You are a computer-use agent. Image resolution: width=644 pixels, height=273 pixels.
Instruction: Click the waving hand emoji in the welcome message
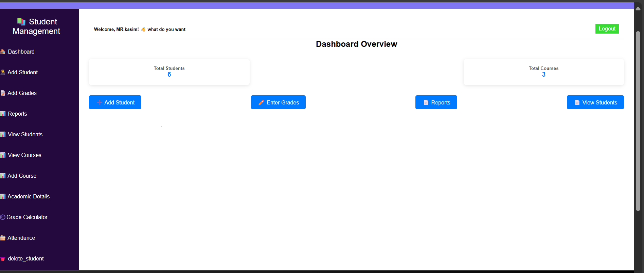[143, 30]
